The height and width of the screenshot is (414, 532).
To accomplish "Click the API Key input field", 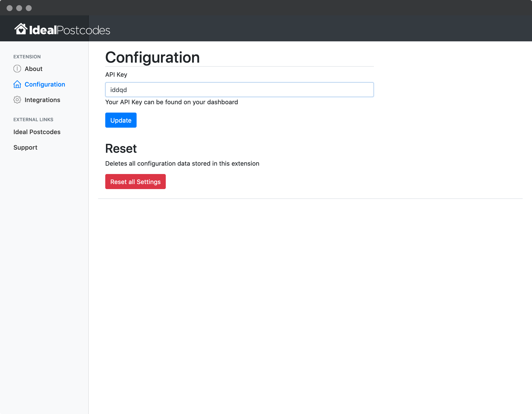I will tap(239, 89).
